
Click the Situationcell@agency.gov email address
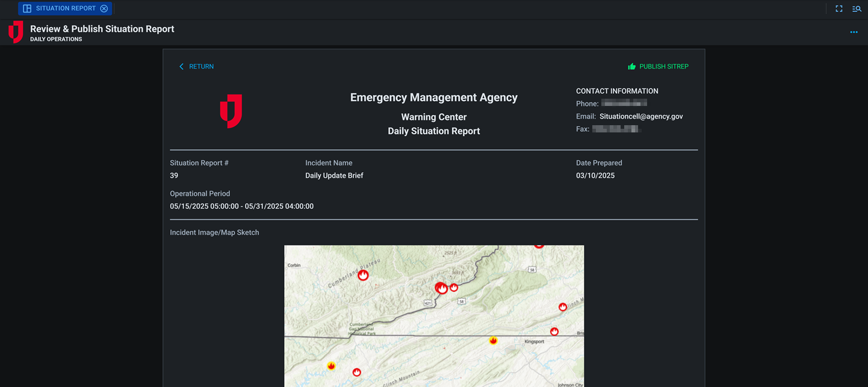point(641,116)
